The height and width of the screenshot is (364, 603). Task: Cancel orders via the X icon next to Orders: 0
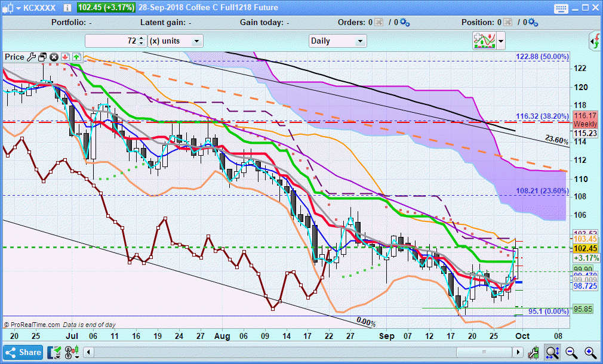[379, 23]
